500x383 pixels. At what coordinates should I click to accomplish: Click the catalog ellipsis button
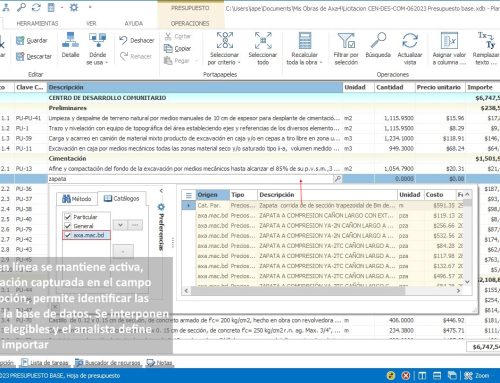click(135, 225)
